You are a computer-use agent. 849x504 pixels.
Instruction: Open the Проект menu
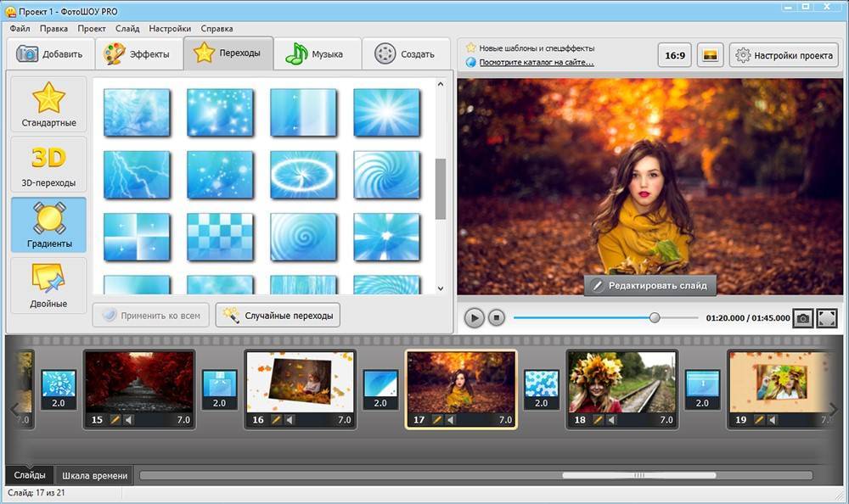[x=92, y=28]
